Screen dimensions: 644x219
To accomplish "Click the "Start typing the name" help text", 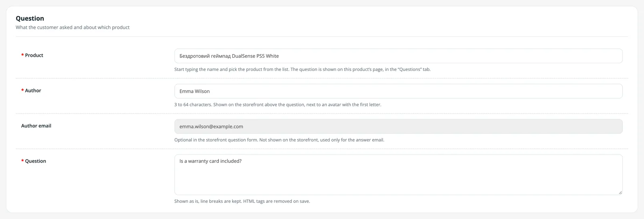I will [x=302, y=69].
